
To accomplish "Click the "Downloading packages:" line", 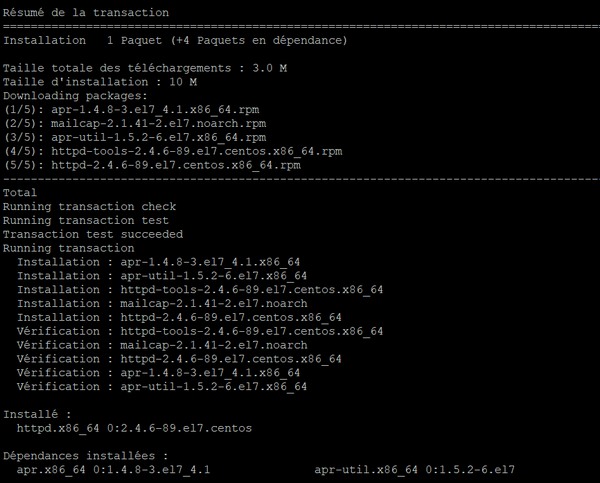I will coord(76,96).
